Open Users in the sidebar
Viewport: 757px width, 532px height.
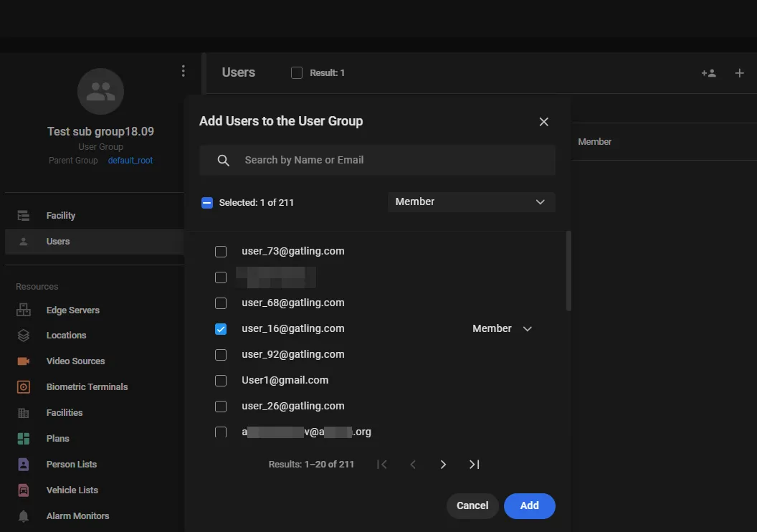(x=94, y=242)
